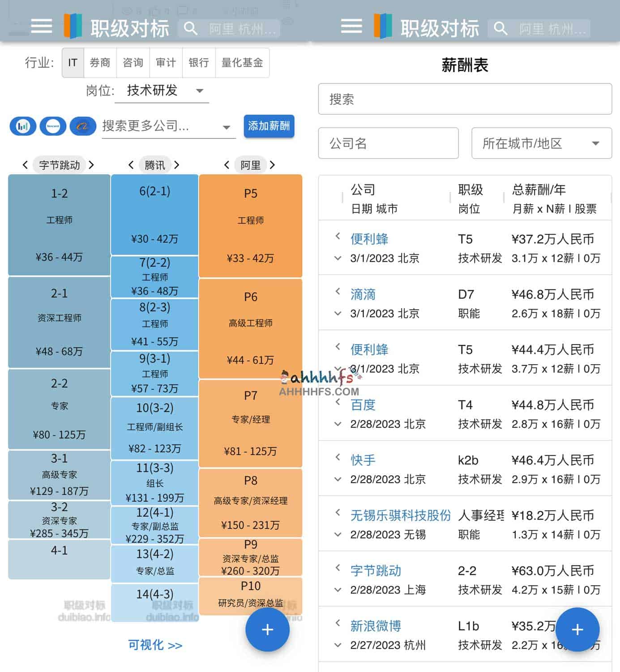Expand the 滴滴 D7 salary row

338,313
